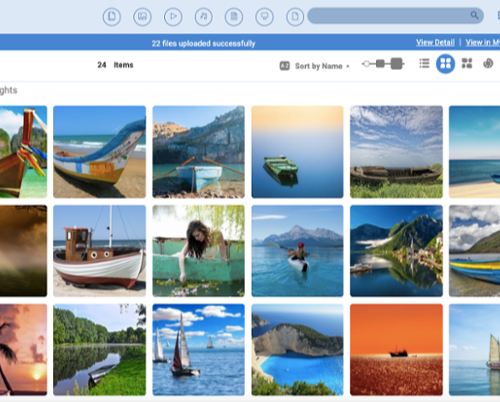The width and height of the screenshot is (500, 403).
Task: Click the search magnifier icon
Action: [x=474, y=15]
